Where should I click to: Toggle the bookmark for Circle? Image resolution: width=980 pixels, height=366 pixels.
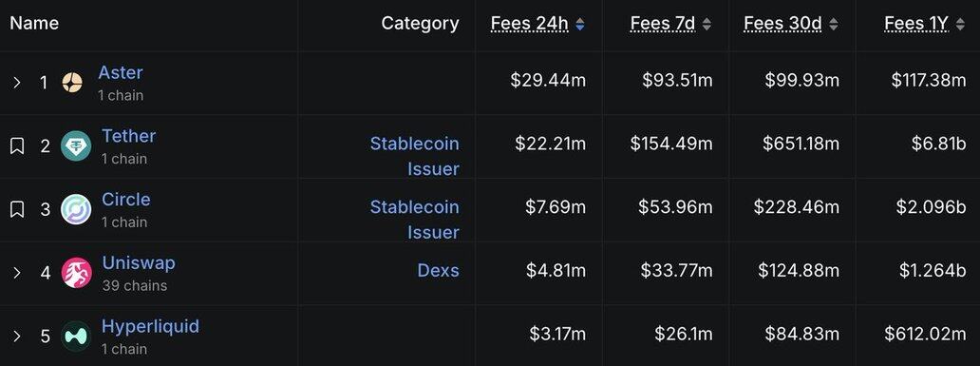17,209
